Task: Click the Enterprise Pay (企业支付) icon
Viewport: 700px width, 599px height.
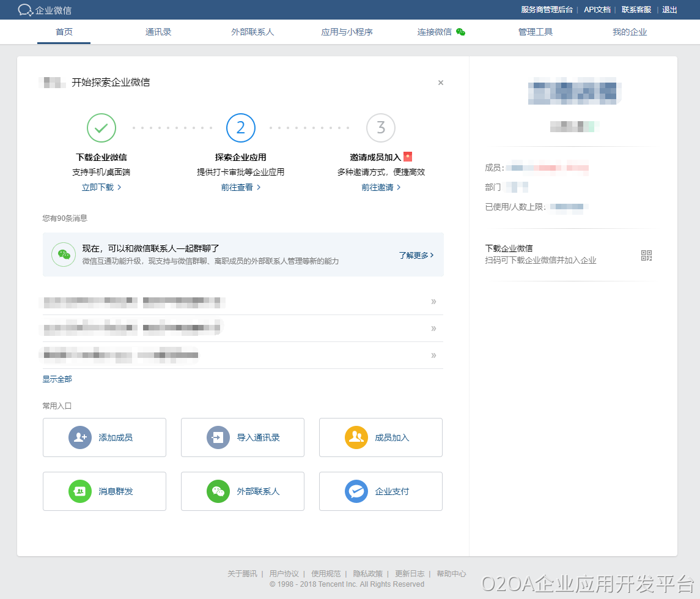Action: pos(356,491)
